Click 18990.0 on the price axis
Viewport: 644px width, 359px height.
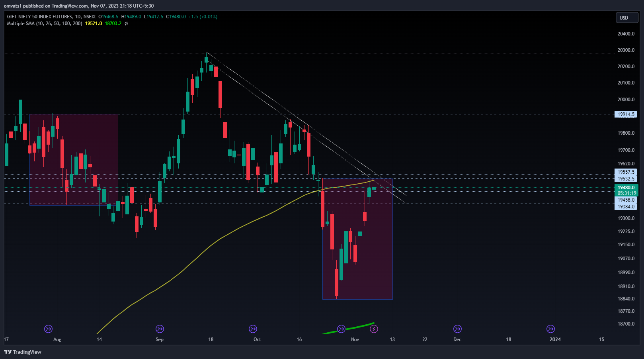coord(626,273)
